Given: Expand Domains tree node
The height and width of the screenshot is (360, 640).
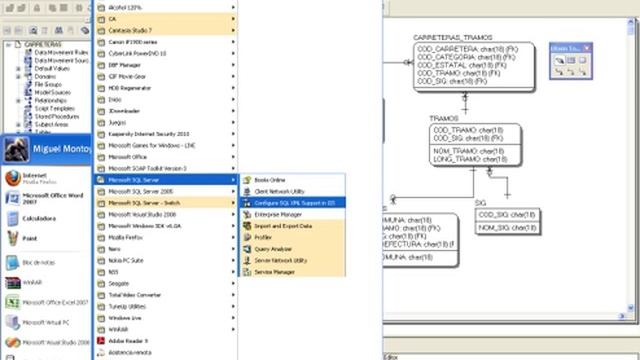Looking at the screenshot, I should click(18, 76).
